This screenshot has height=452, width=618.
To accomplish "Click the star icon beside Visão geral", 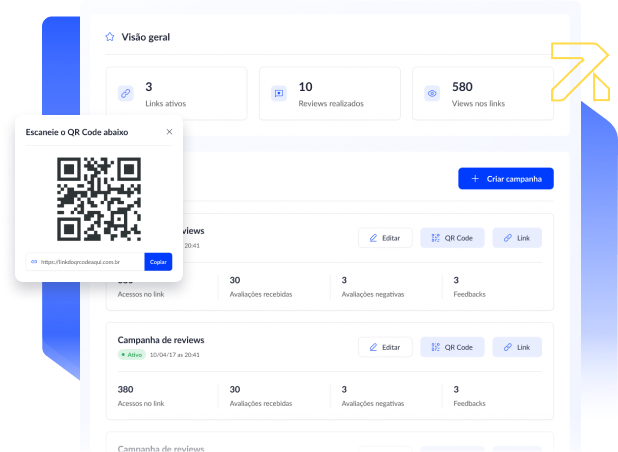I will [x=109, y=37].
